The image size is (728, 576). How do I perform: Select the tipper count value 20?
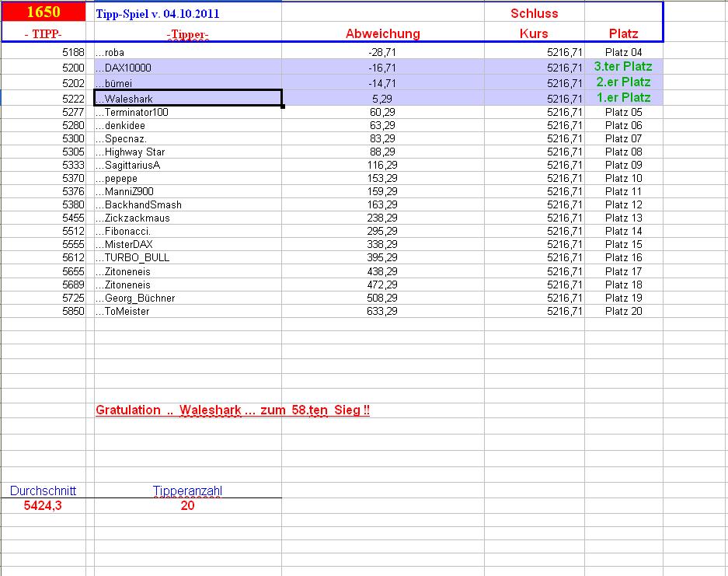tap(187, 505)
